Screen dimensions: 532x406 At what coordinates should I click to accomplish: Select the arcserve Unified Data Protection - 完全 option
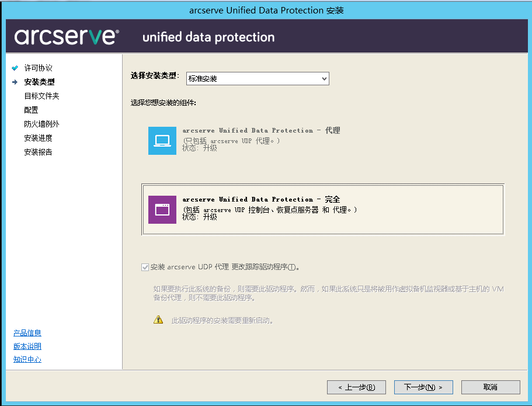[323, 210]
